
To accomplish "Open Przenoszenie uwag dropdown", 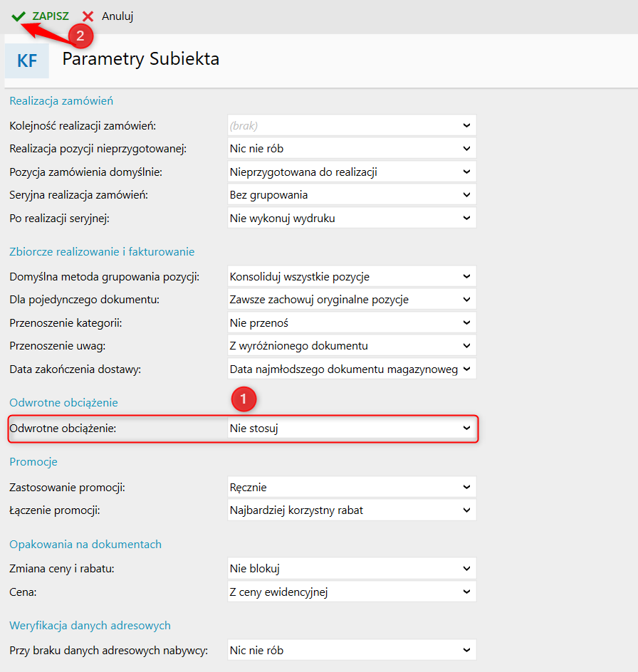I will click(x=351, y=346).
